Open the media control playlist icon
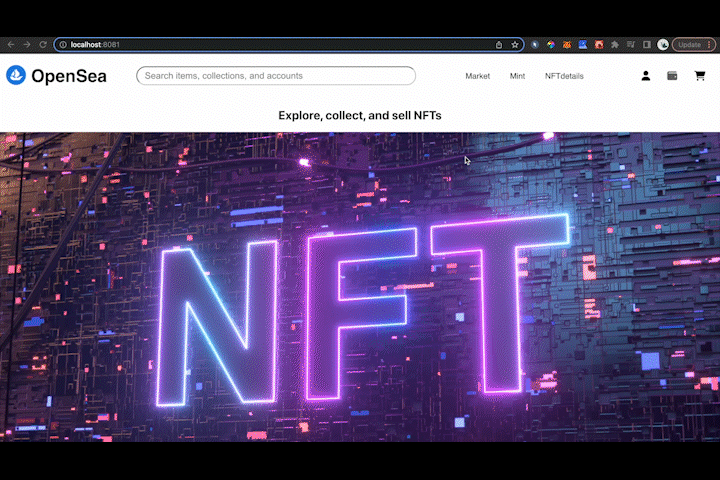This screenshot has height=480, width=720. click(631, 45)
